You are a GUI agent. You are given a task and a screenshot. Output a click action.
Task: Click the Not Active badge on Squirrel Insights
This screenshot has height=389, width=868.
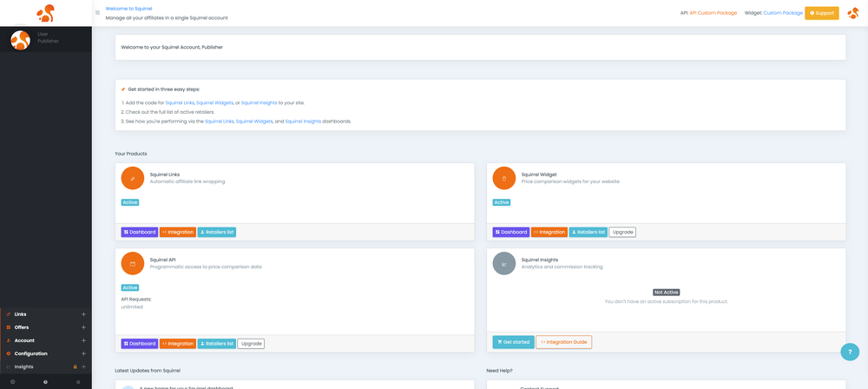tap(666, 292)
